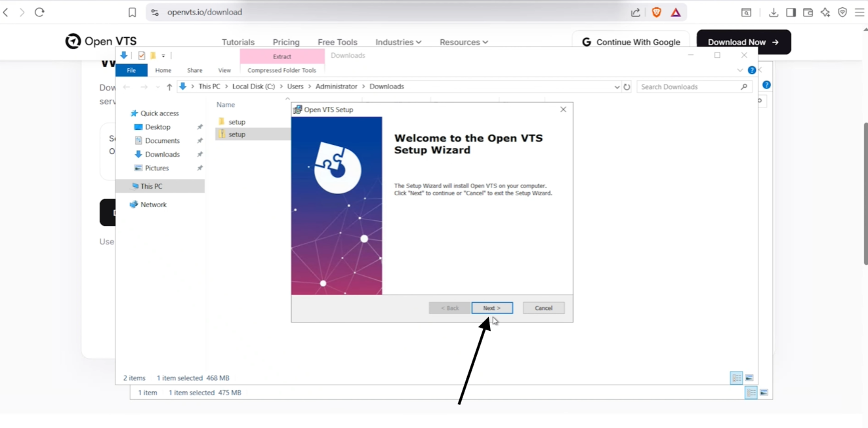Refresh the Downloads folder listing
The width and height of the screenshot is (868, 428).
(x=627, y=87)
